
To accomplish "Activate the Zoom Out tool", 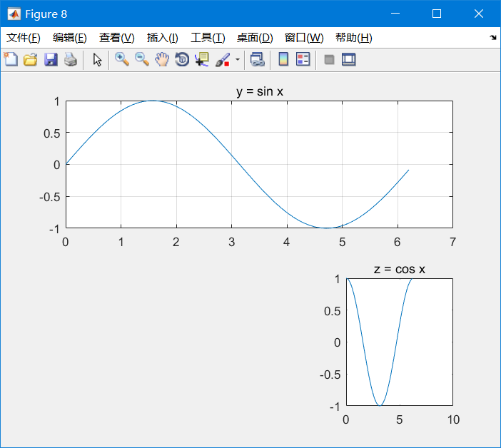I will [x=142, y=59].
